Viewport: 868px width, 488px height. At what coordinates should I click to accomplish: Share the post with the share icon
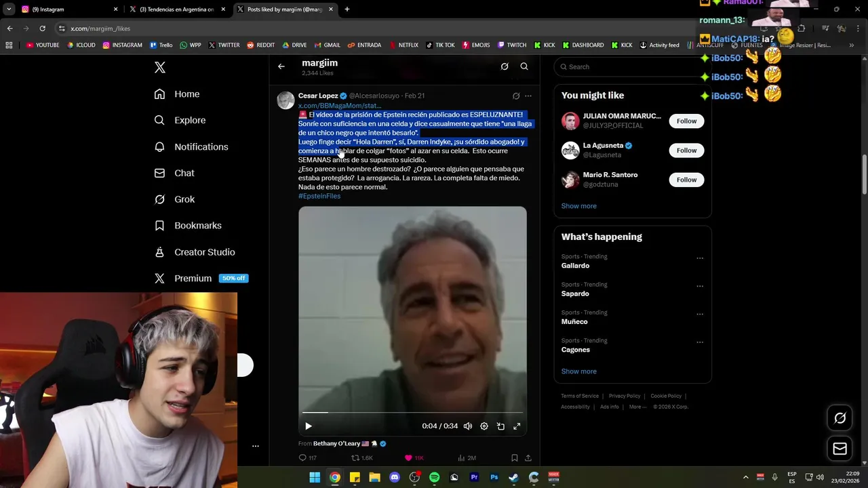tap(528, 458)
